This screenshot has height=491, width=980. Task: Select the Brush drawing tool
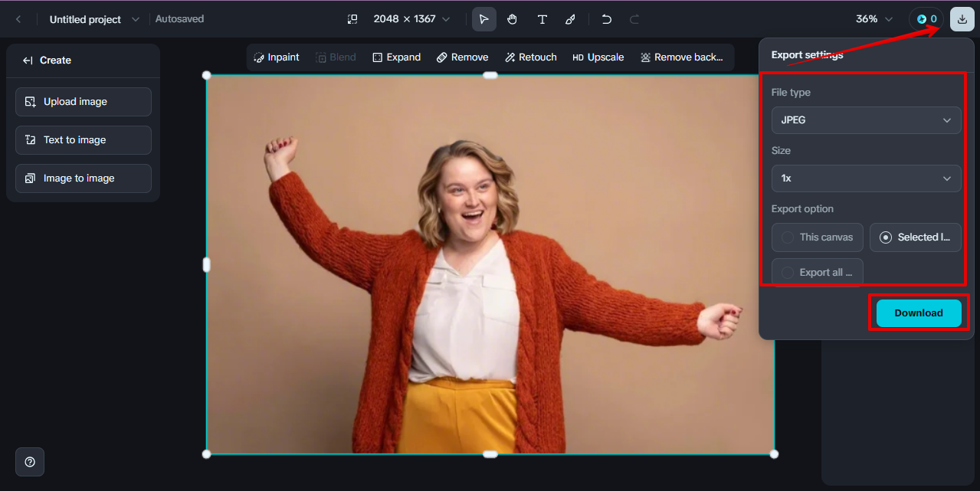[571, 19]
